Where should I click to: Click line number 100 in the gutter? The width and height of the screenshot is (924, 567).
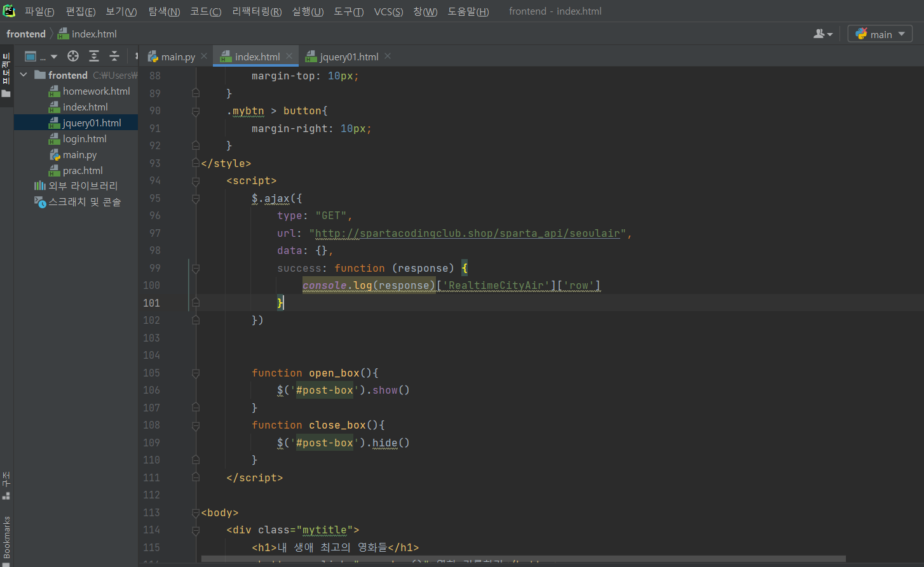[x=151, y=285]
